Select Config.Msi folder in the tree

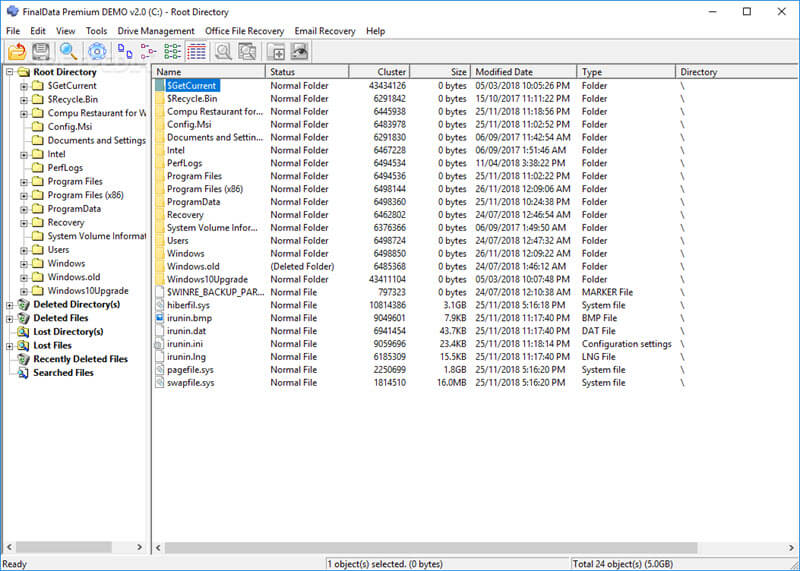click(70, 127)
